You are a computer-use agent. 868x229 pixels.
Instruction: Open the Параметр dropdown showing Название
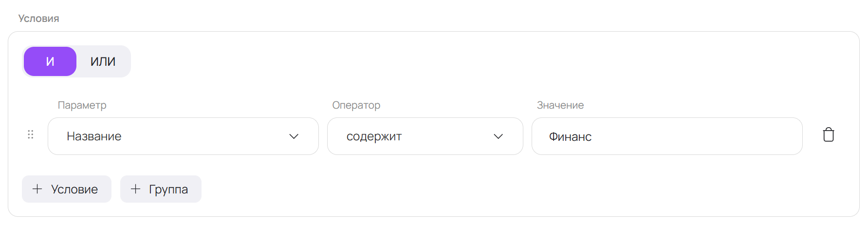(x=183, y=136)
